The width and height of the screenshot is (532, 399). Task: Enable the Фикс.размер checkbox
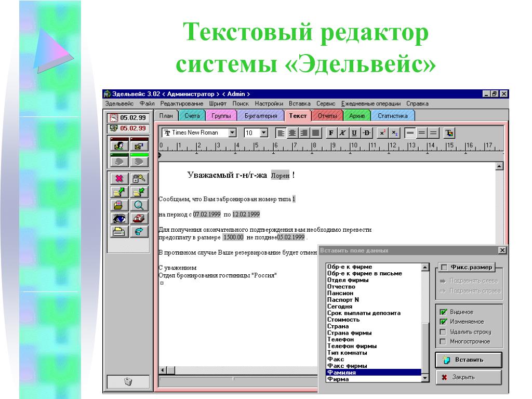444,268
